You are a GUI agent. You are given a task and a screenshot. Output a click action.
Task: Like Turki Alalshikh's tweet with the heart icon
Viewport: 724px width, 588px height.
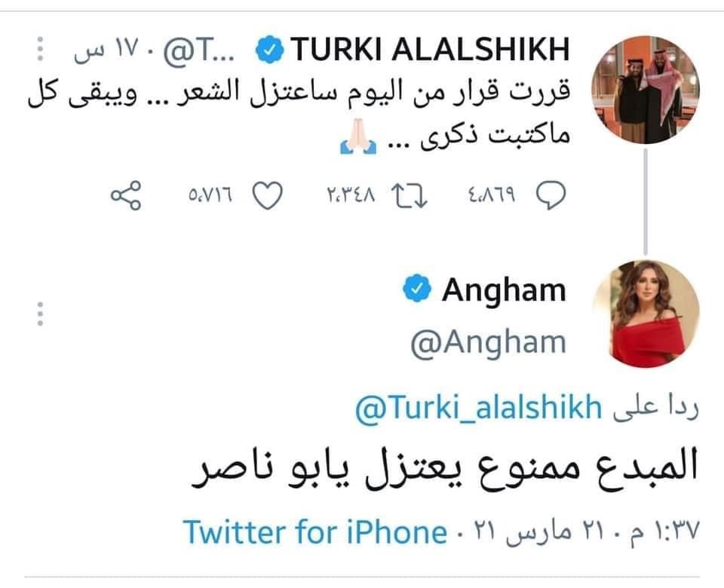coord(265,196)
